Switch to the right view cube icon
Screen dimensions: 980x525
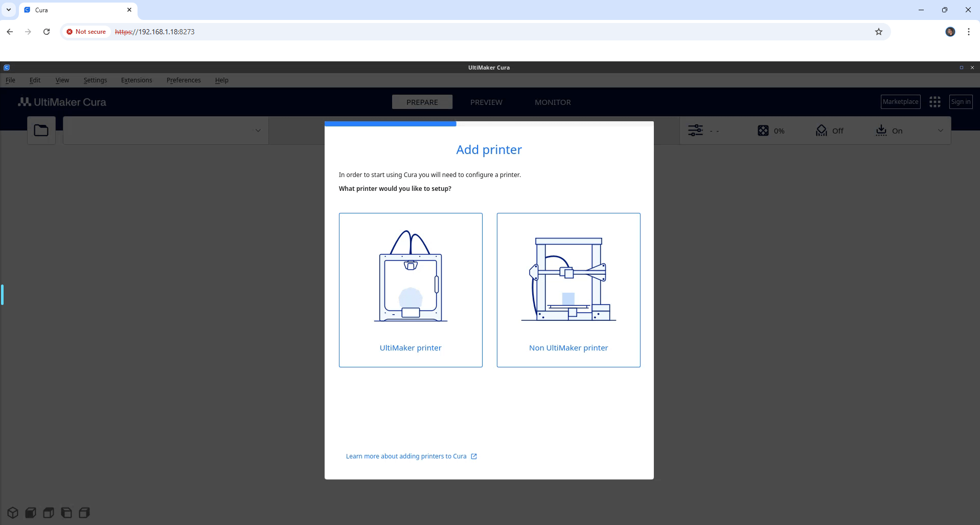click(84, 512)
